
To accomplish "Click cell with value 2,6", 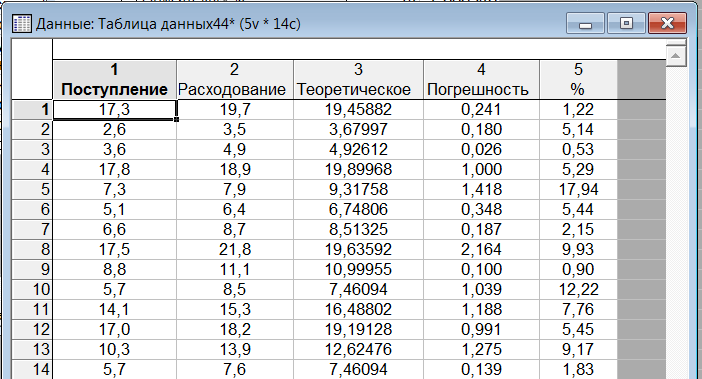I will click(115, 130).
